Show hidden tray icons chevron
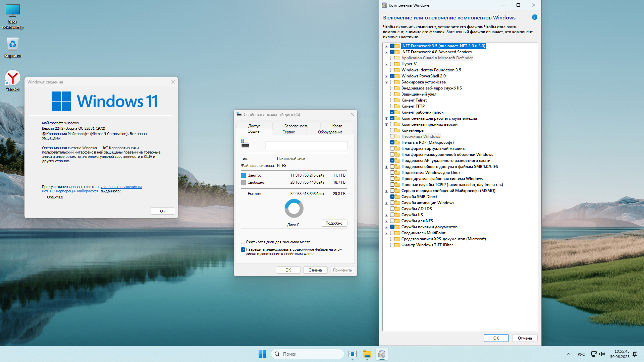 click(568, 354)
